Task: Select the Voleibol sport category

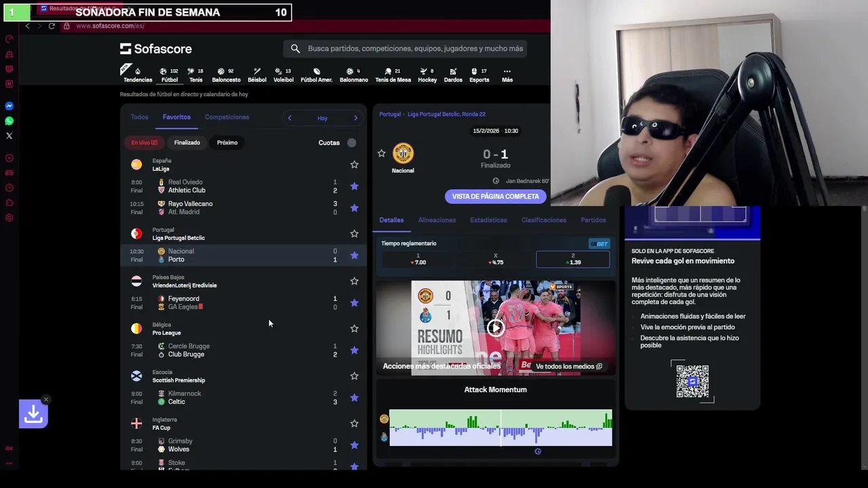Action: tap(283, 75)
